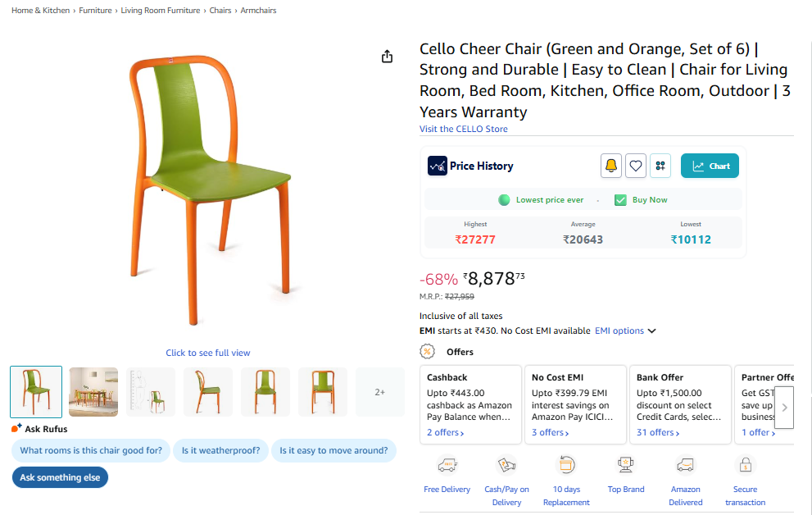Click the share icon above product image
The image size is (812, 515).
(x=388, y=57)
